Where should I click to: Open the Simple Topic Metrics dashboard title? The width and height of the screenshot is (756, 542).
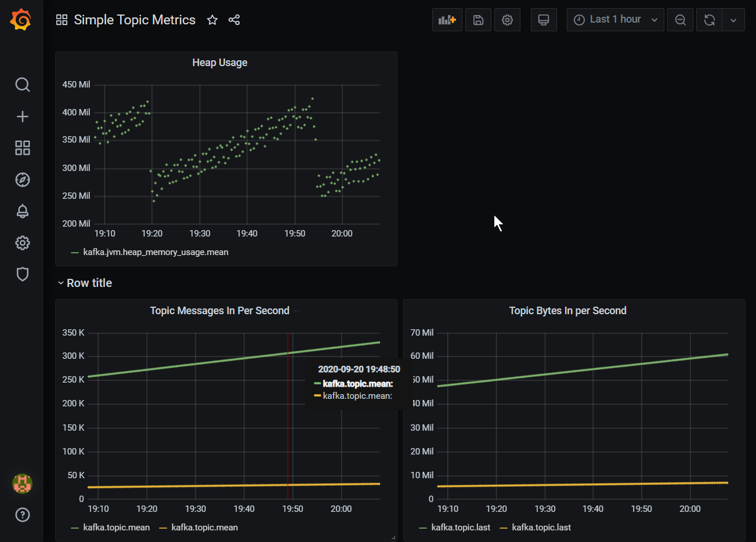click(x=135, y=20)
